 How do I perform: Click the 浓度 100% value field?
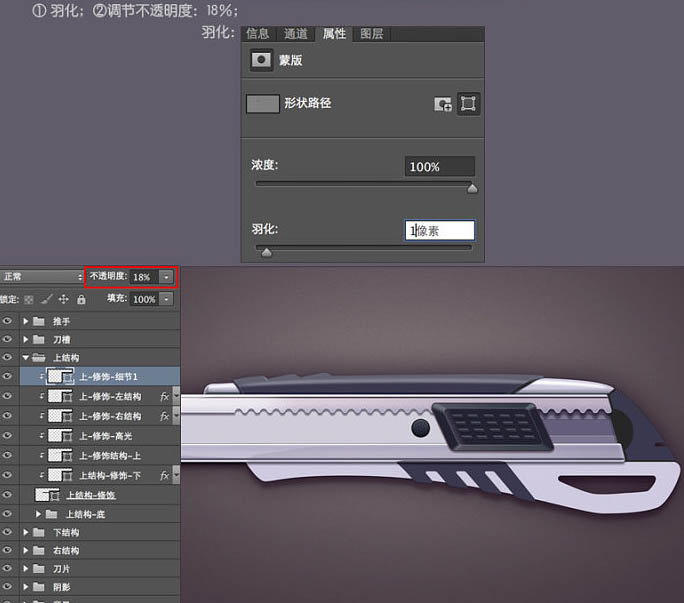[x=440, y=166]
